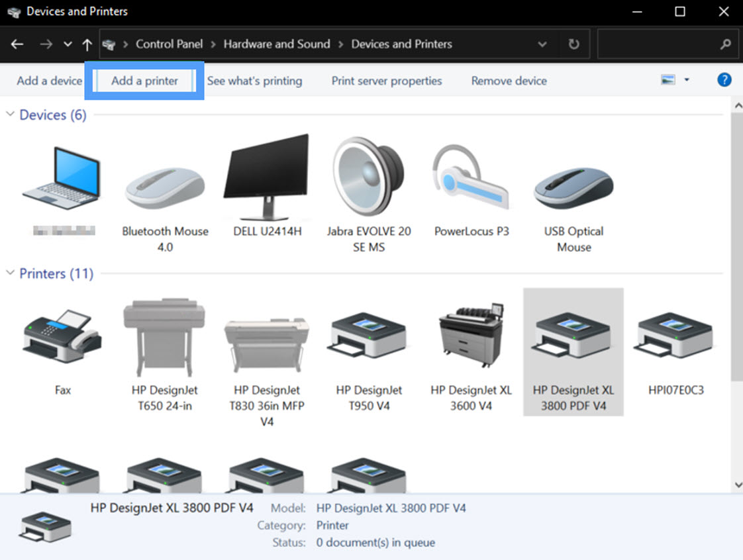This screenshot has height=560, width=743.
Task: Expand chevron before Control Panel breadcrumb
Action: click(x=126, y=44)
